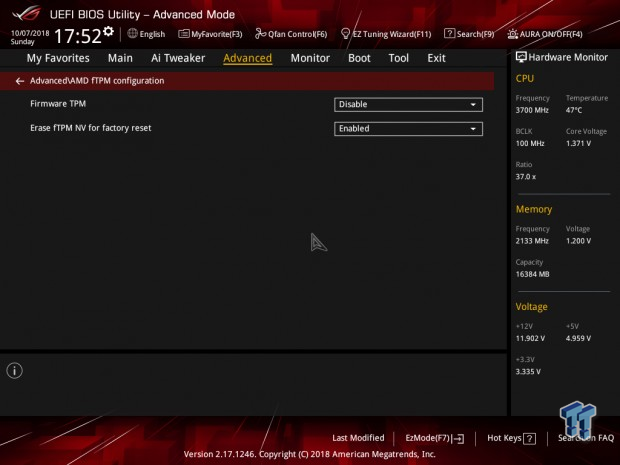Click the ROG logo at top left

pyautogui.click(x=26, y=13)
